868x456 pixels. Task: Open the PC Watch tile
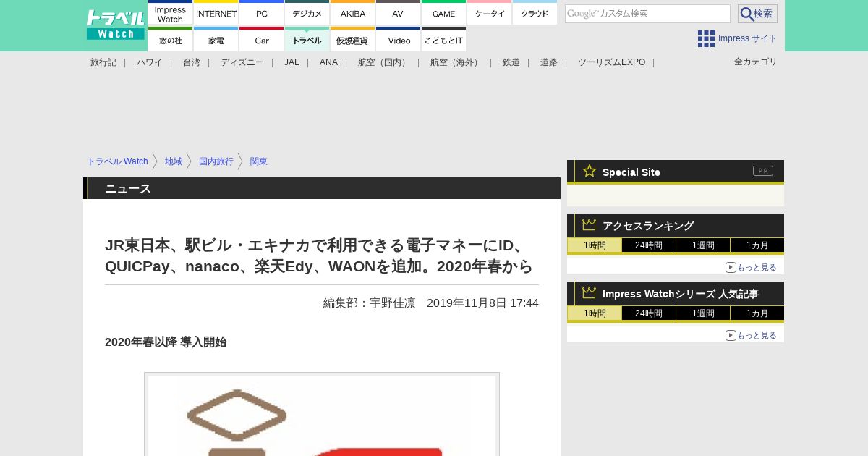261,12
